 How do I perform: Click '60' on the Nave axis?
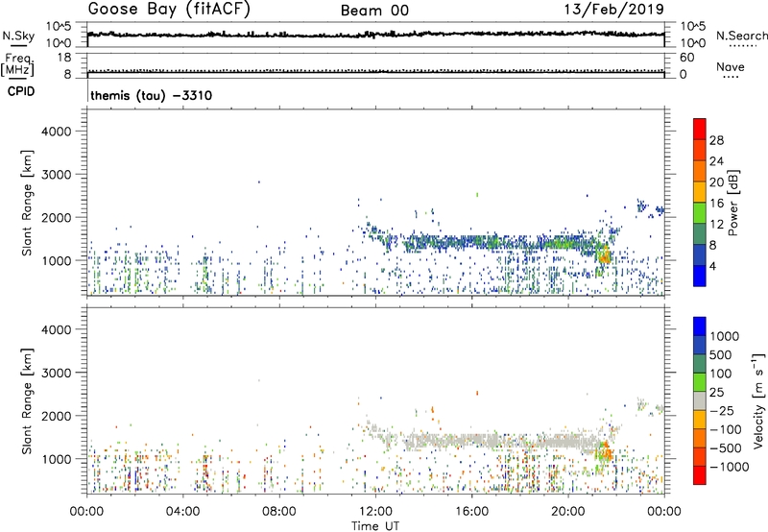click(x=686, y=58)
